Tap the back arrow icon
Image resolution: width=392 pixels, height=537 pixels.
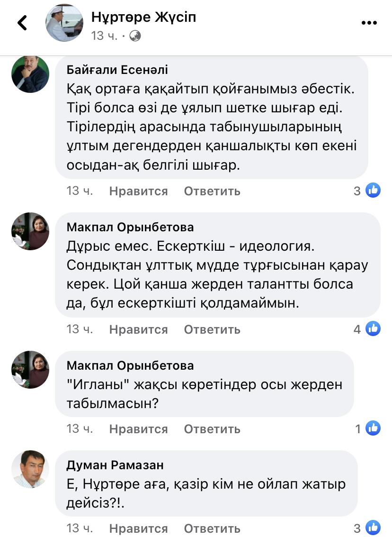pyautogui.click(x=22, y=23)
